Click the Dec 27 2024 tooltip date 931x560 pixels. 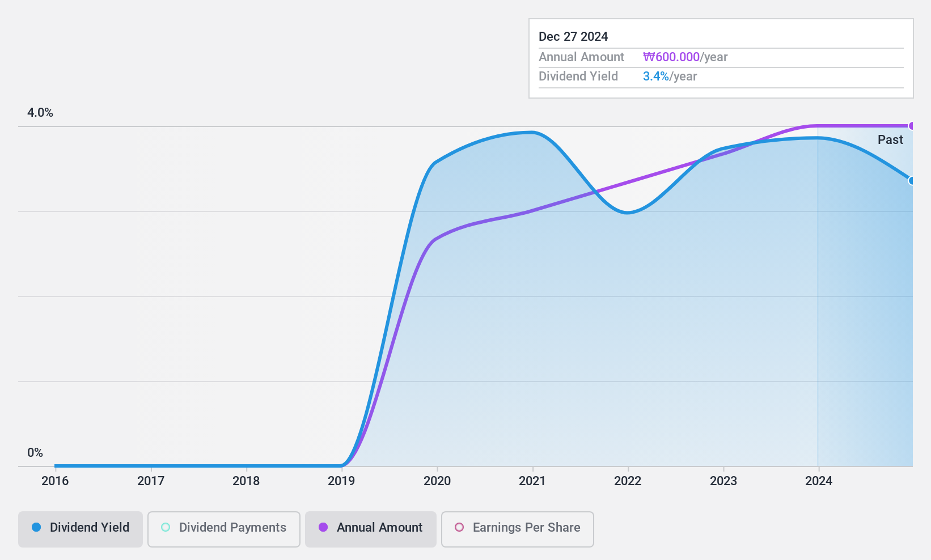click(x=573, y=37)
